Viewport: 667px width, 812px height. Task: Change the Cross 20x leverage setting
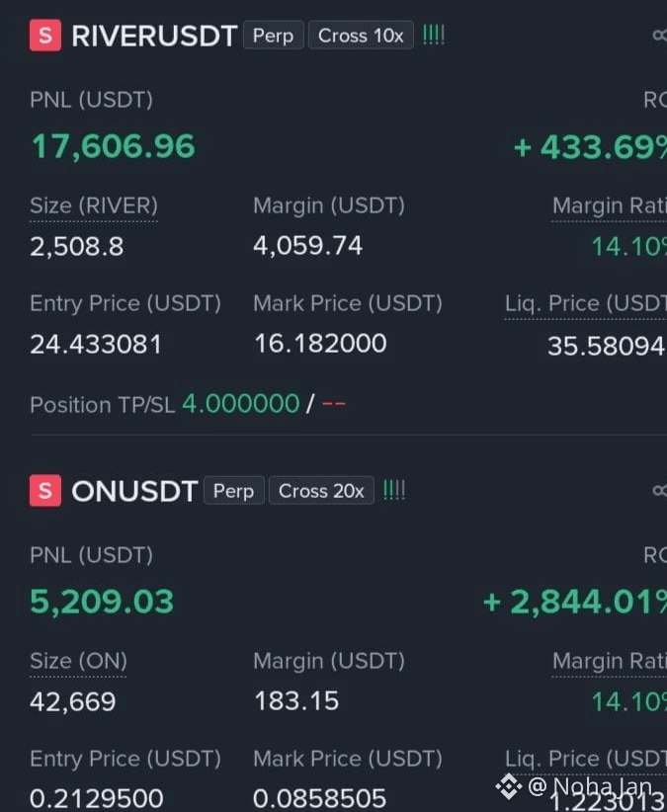321,490
